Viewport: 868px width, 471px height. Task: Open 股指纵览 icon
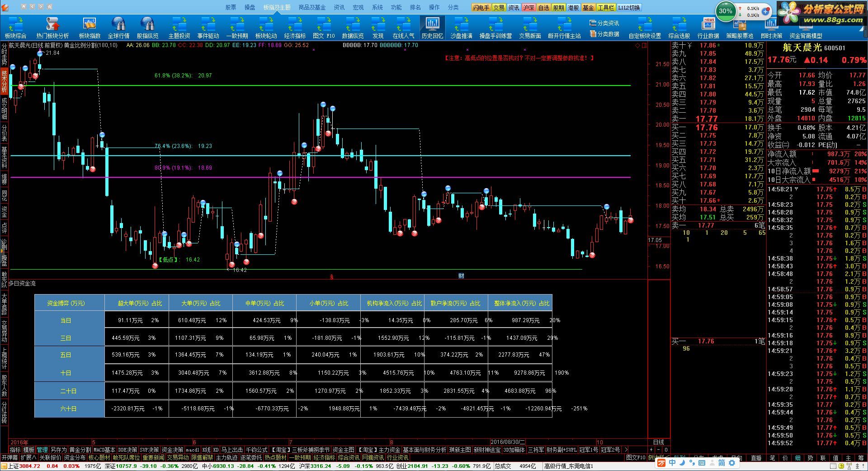[147, 28]
